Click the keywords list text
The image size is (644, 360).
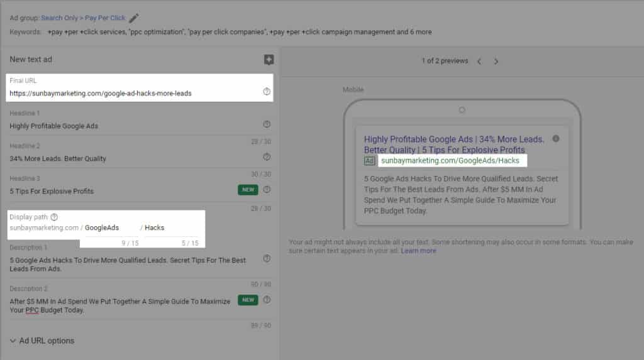[240, 32]
